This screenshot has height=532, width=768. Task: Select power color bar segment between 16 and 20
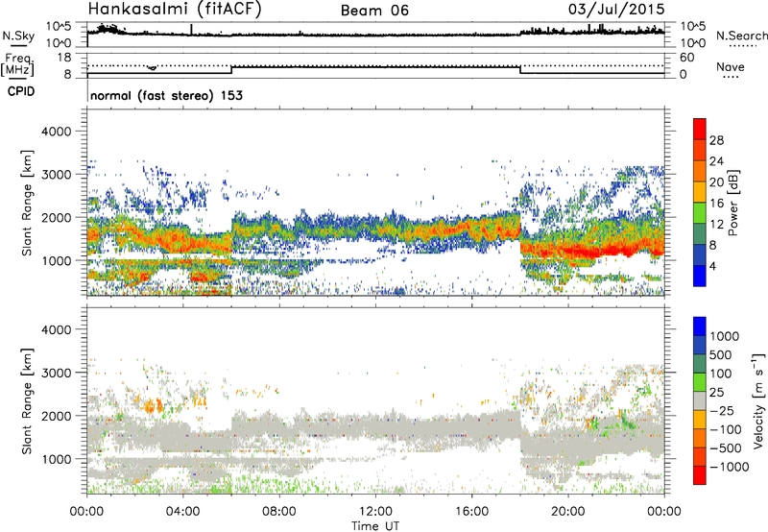700,192
